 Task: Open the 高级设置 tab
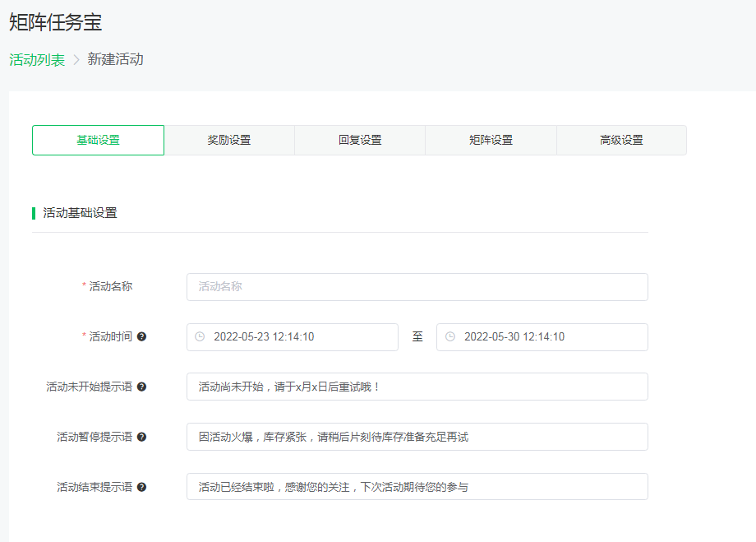[x=620, y=140]
